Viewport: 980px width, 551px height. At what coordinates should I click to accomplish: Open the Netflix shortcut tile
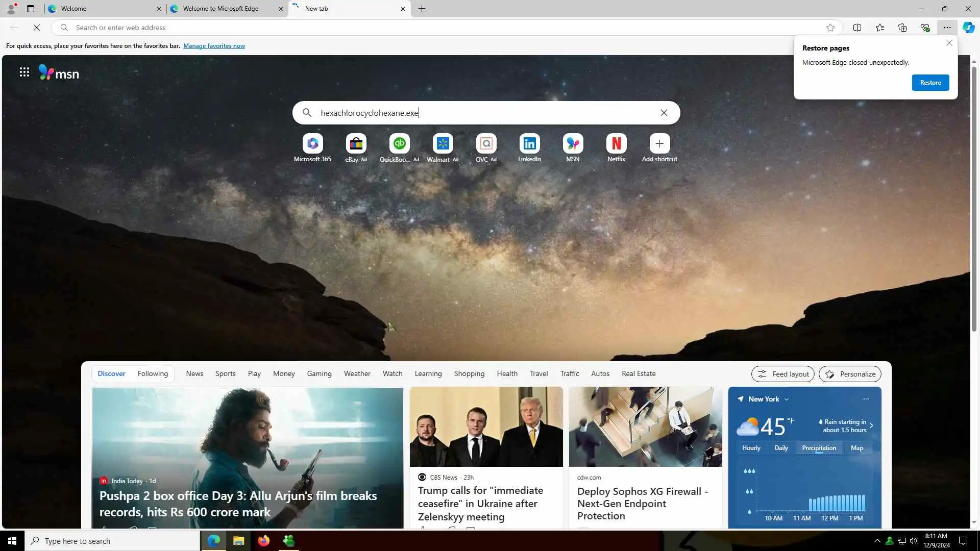pyautogui.click(x=616, y=144)
